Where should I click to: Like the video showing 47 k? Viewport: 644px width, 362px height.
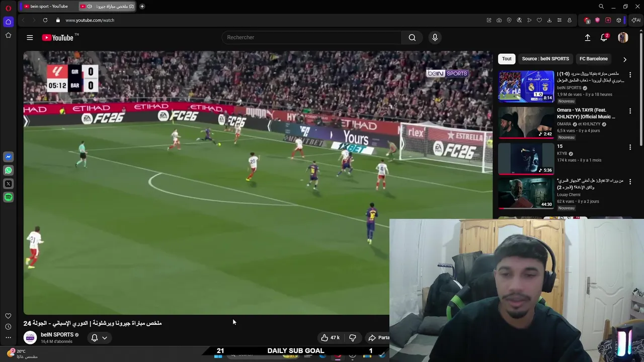pos(330,338)
